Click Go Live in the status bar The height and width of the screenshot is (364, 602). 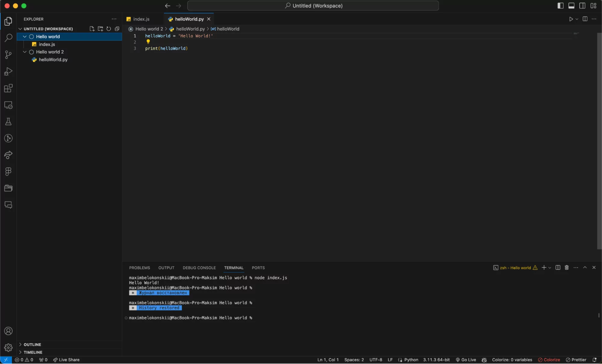(x=466, y=360)
